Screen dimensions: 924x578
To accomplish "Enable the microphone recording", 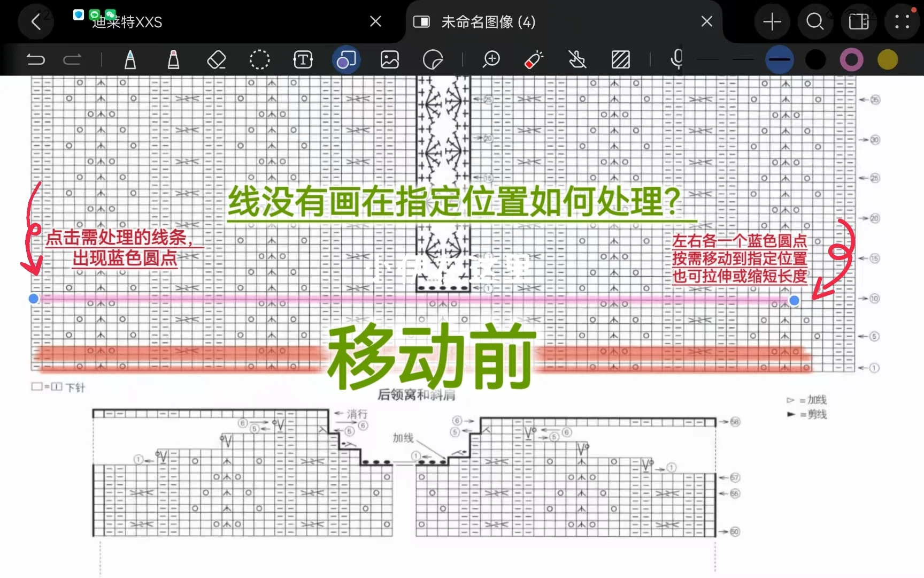I will tap(676, 59).
